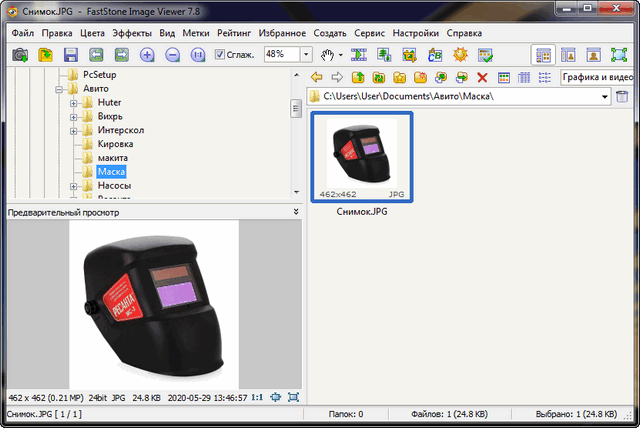Click the zoom in plus icon
640x428 pixels.
[x=147, y=55]
